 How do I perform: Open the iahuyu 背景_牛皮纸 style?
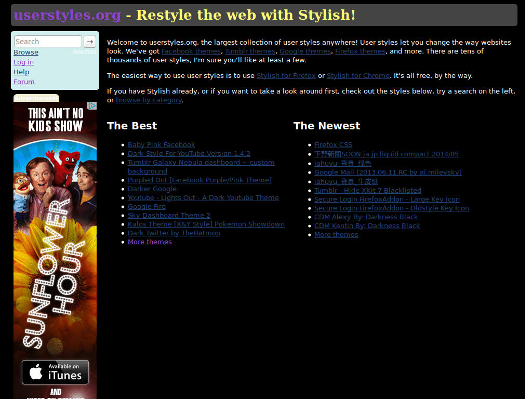tap(346, 181)
